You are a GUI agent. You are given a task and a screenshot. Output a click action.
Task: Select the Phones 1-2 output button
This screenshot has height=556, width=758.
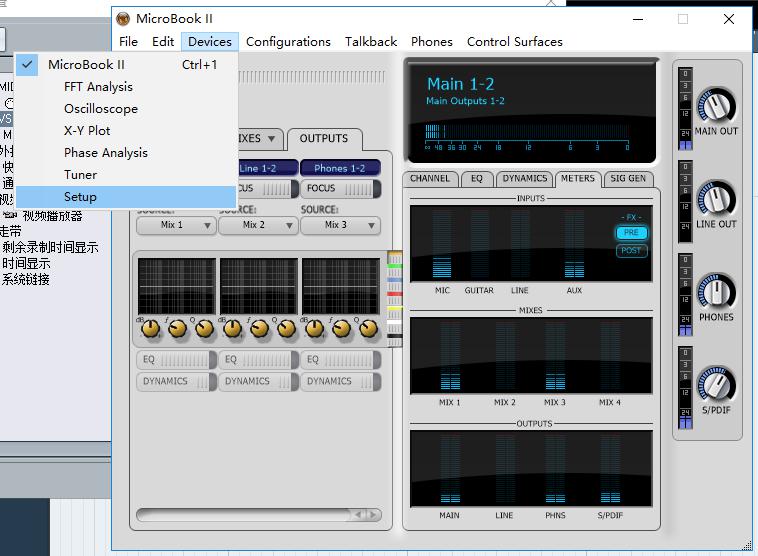[340, 168]
